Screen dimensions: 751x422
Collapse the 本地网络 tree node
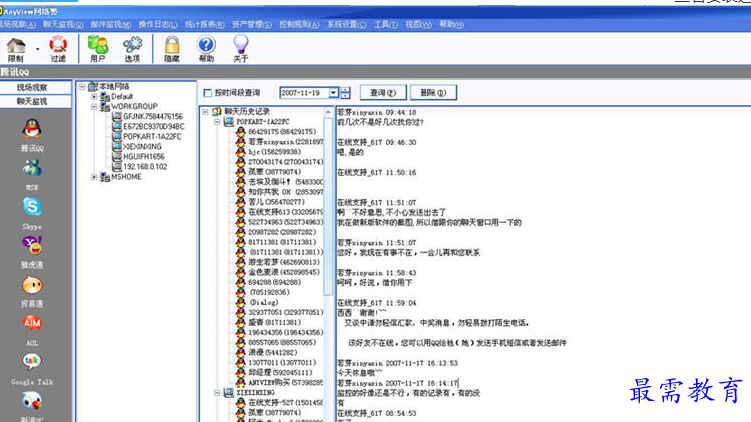pyautogui.click(x=82, y=87)
